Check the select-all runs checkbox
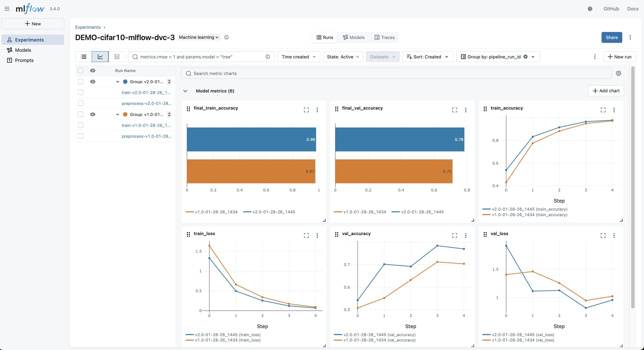644x350 pixels. click(80, 70)
